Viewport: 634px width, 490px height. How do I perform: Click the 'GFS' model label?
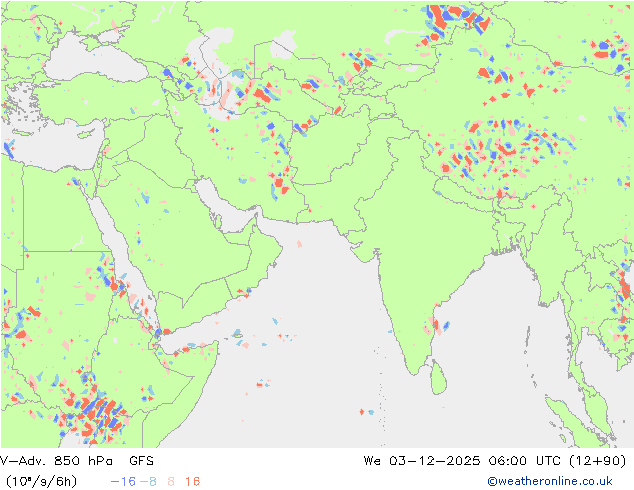142,461
